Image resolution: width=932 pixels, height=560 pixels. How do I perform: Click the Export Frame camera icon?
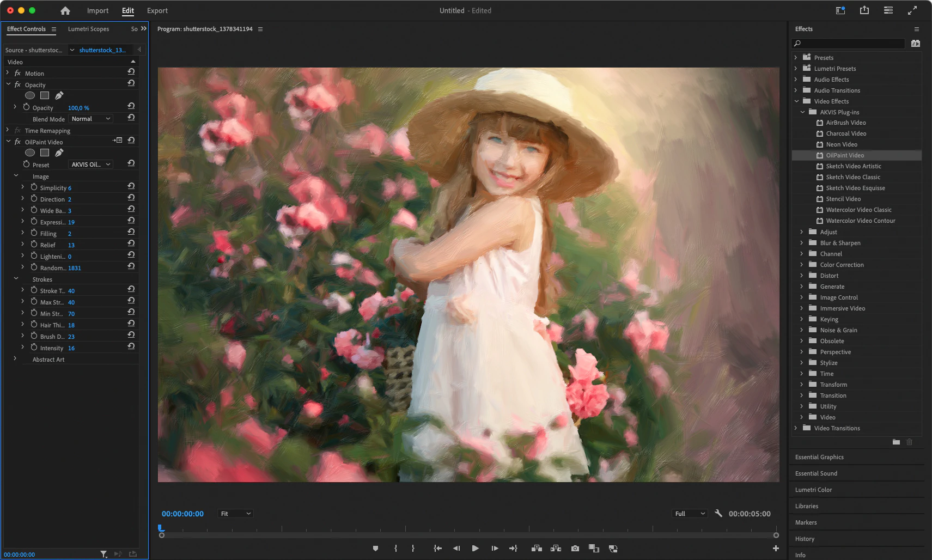click(x=575, y=549)
